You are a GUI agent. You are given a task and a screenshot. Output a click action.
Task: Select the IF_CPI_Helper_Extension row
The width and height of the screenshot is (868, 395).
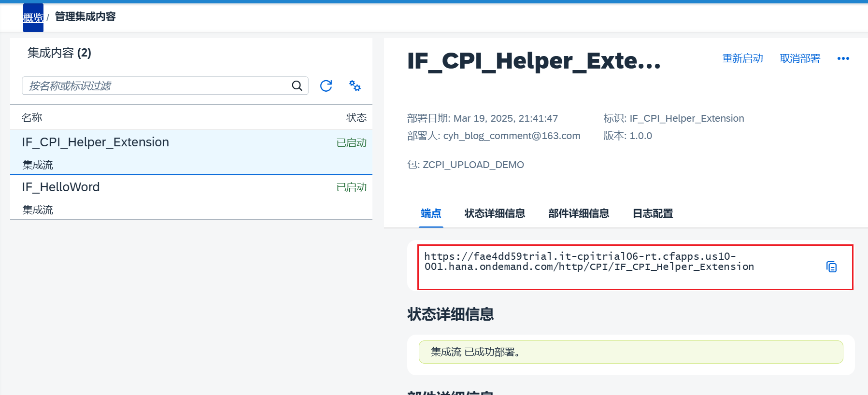coord(191,152)
